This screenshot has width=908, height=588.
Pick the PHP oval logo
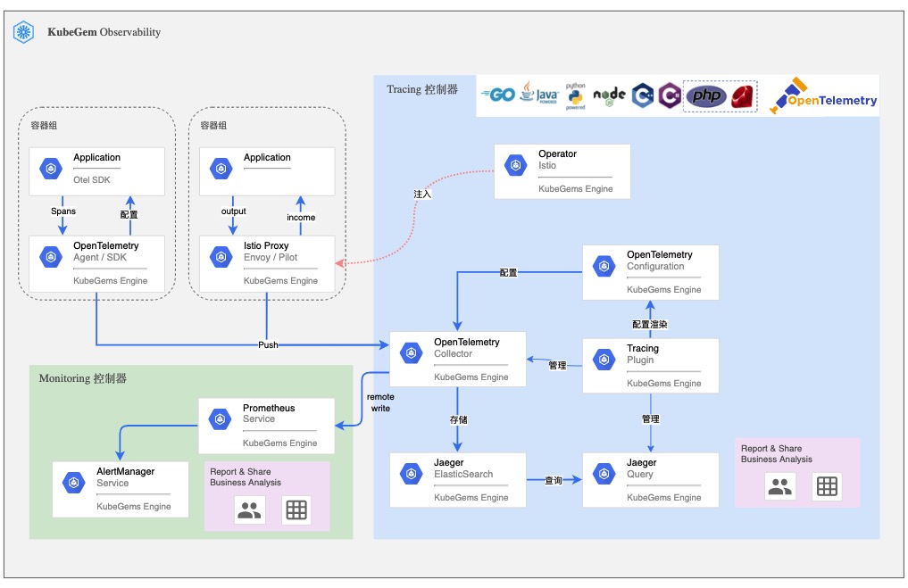coord(706,96)
